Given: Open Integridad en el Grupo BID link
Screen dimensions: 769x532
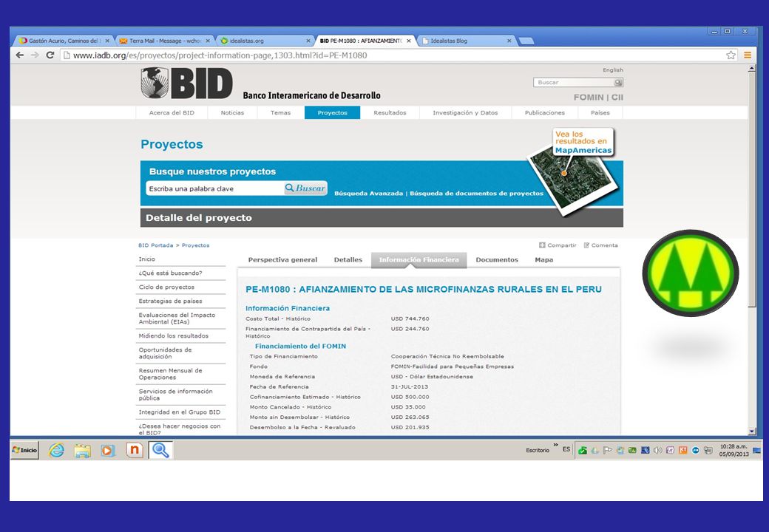Looking at the screenshot, I should click(x=180, y=412).
